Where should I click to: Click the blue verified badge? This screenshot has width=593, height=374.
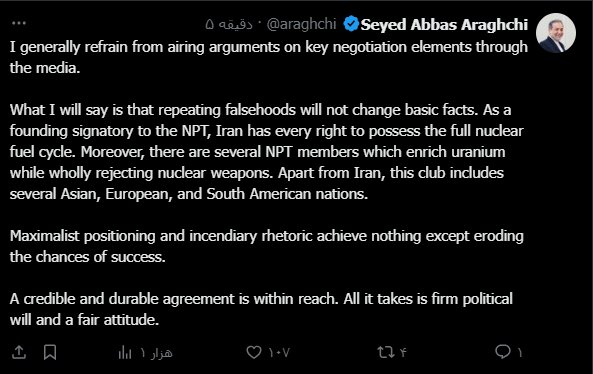351,24
